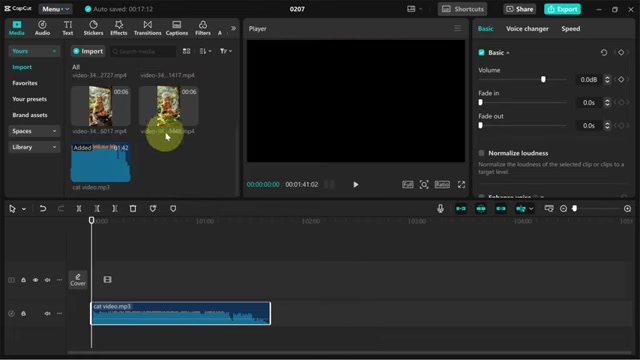Open Your presets in the sidebar

[x=29, y=99]
